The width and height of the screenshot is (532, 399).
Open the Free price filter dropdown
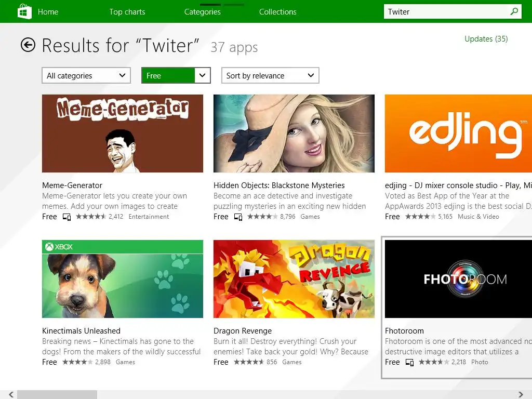point(176,75)
